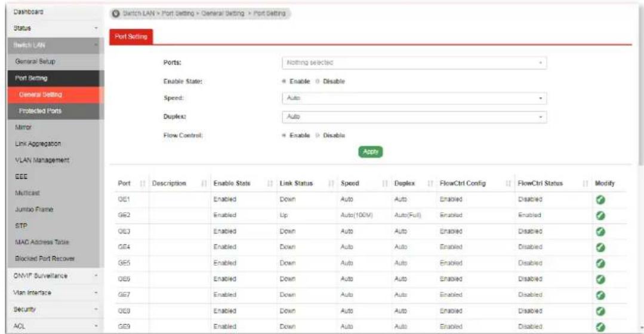Sort table by Link Status column
Viewport: 644px width, 334px height.
pos(331,183)
